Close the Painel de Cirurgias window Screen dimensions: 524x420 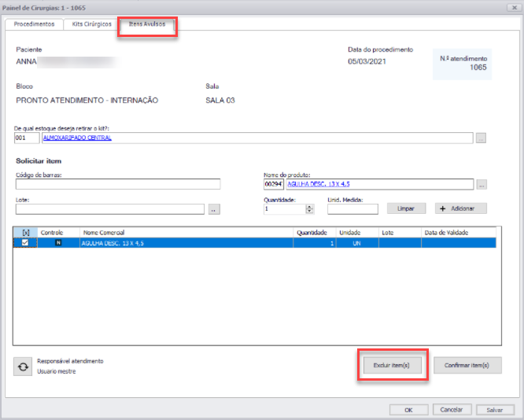[515, 7]
